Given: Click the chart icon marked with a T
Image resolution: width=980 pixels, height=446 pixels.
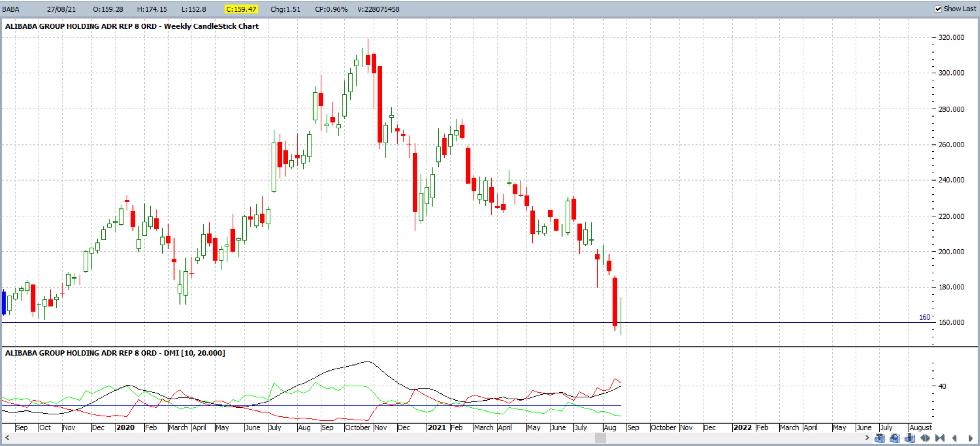Looking at the screenshot, I should 880,438.
